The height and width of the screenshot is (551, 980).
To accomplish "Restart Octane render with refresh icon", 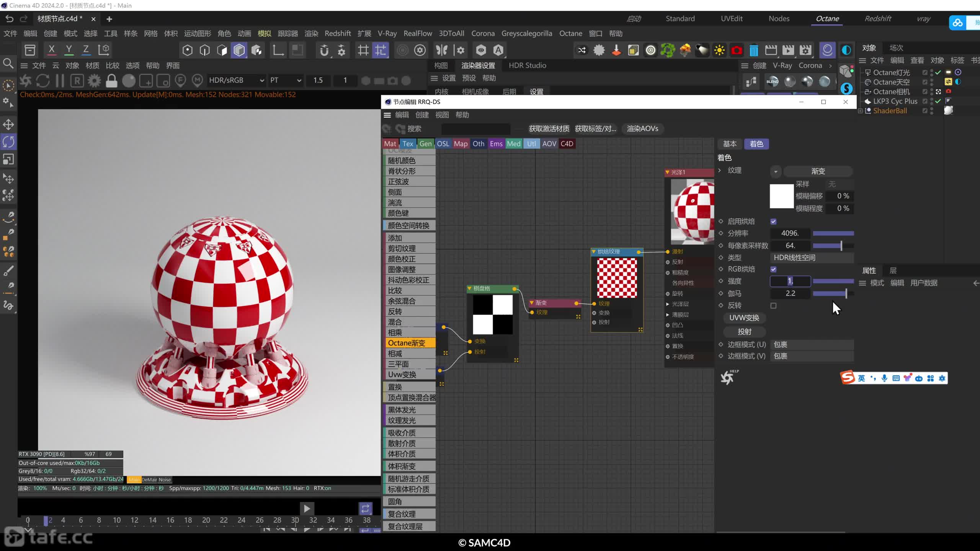I will (43, 80).
